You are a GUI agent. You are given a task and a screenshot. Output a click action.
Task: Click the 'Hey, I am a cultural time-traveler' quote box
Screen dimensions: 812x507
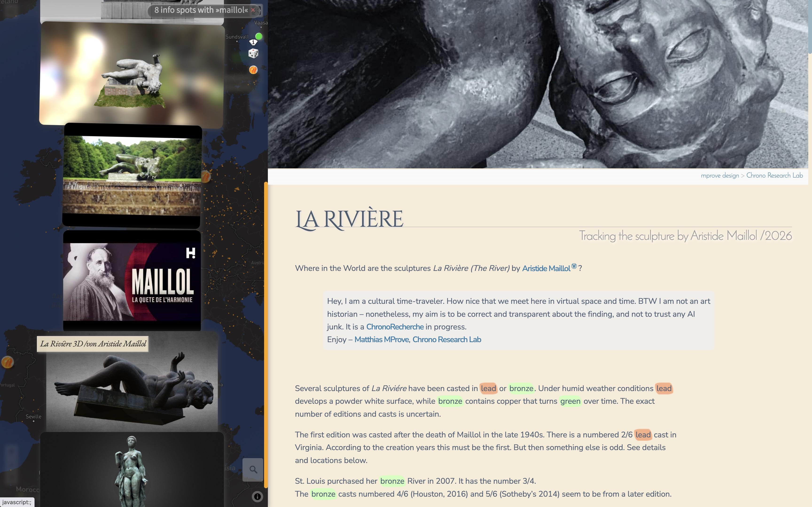point(519,320)
